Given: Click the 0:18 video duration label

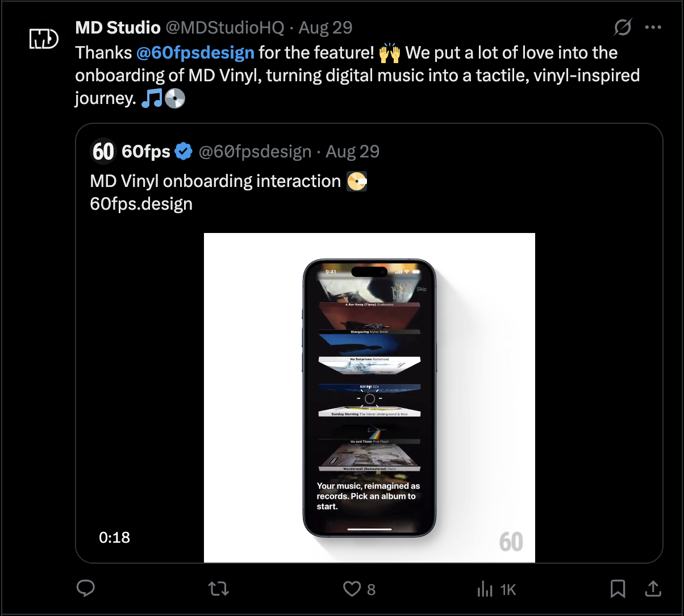Looking at the screenshot, I should (114, 537).
